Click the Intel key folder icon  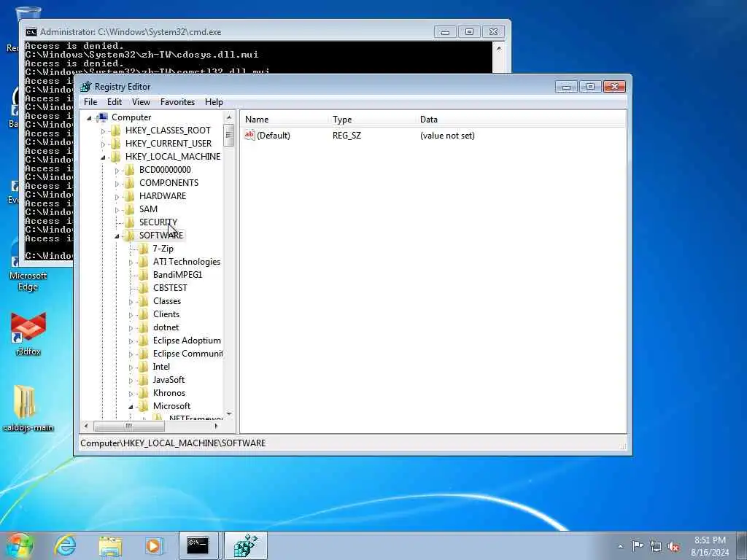click(144, 367)
